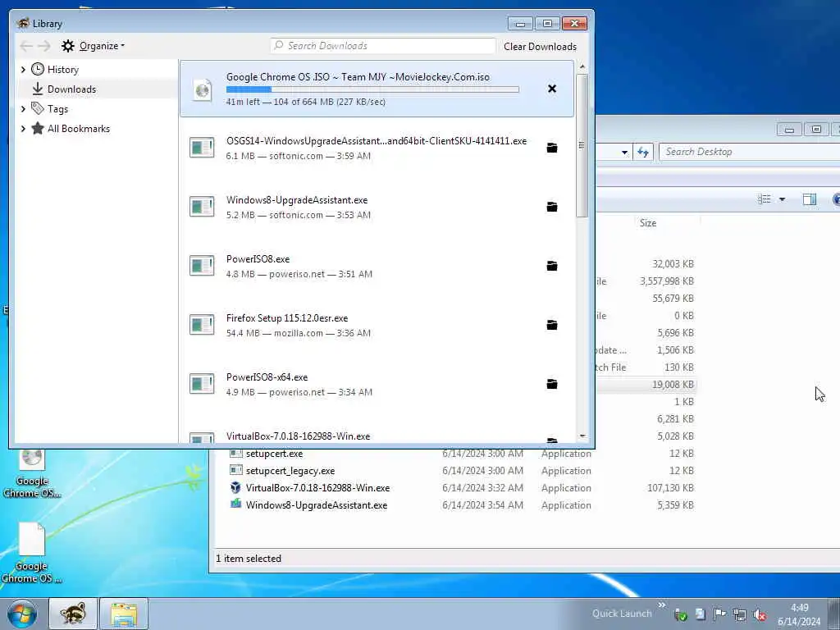Viewport: 840px width, 630px height.
Task: Click the Windows8-UpgradeAssistant.exe download file icon
Action: pos(202,207)
